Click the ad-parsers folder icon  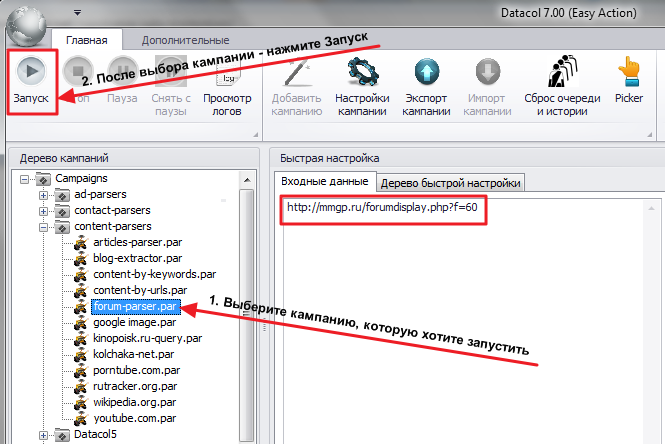(62, 195)
